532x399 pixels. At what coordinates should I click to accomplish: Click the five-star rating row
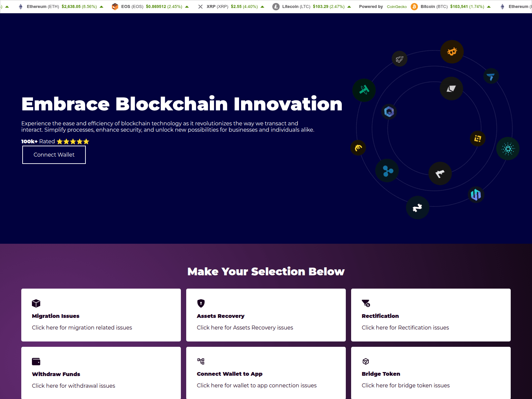73,142
